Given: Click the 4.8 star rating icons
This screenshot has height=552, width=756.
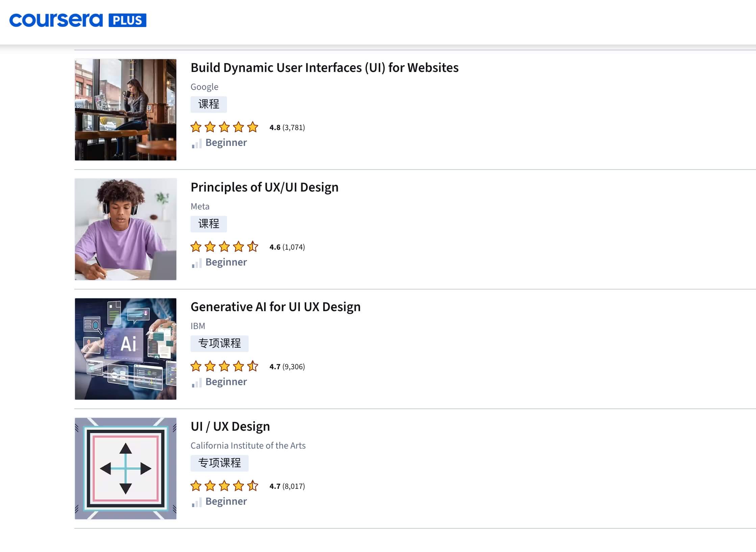Looking at the screenshot, I should (x=224, y=127).
